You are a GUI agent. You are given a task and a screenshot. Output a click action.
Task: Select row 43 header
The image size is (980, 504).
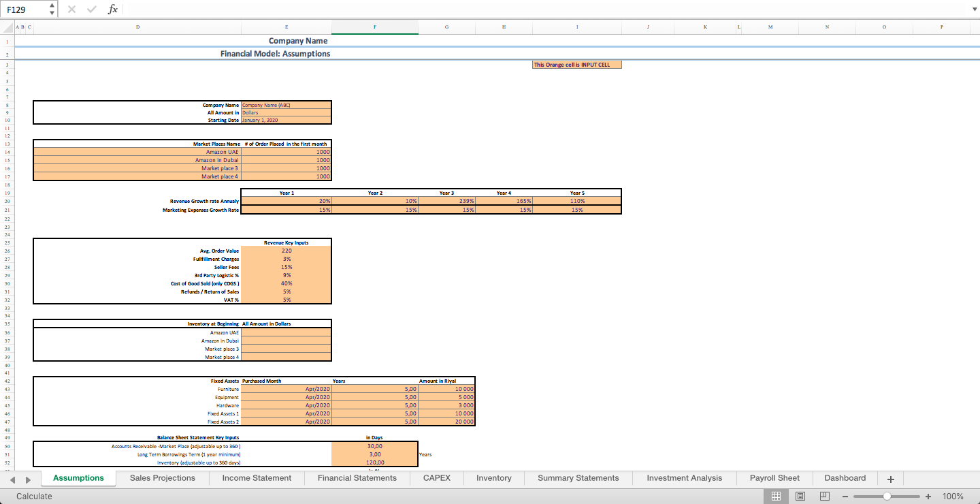7,389
